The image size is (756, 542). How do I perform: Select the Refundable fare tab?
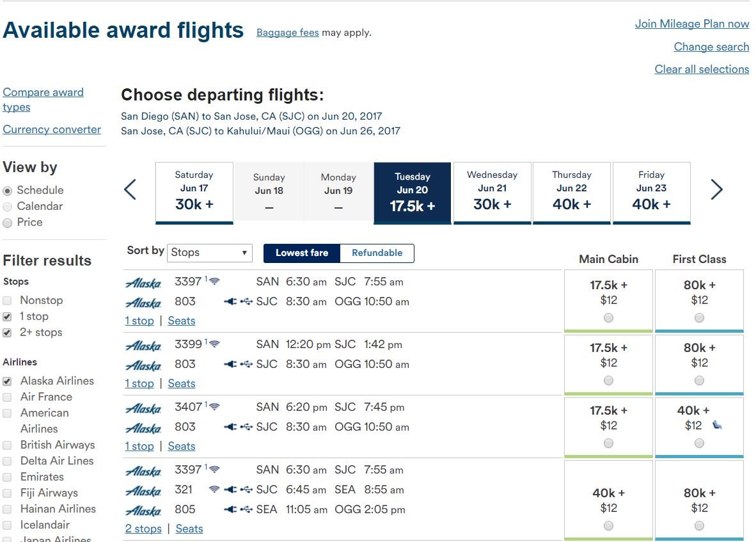tap(377, 253)
